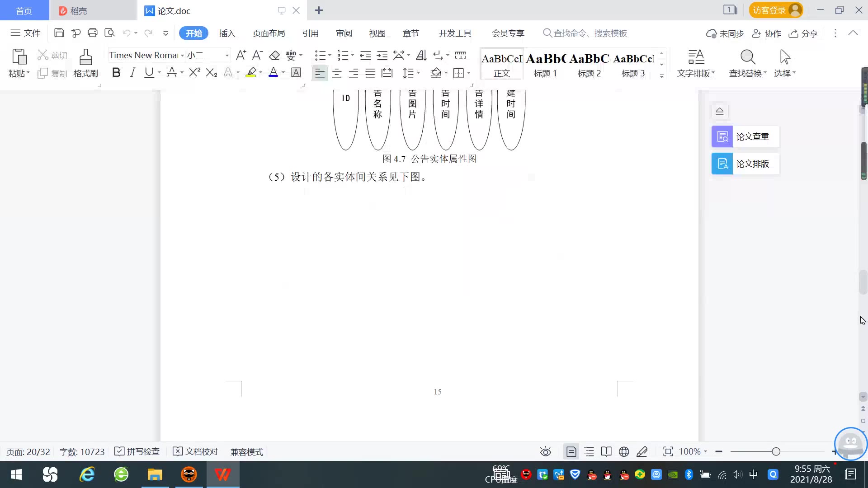Click the Save document icon
Screen dimensions: 868x488
59,33
